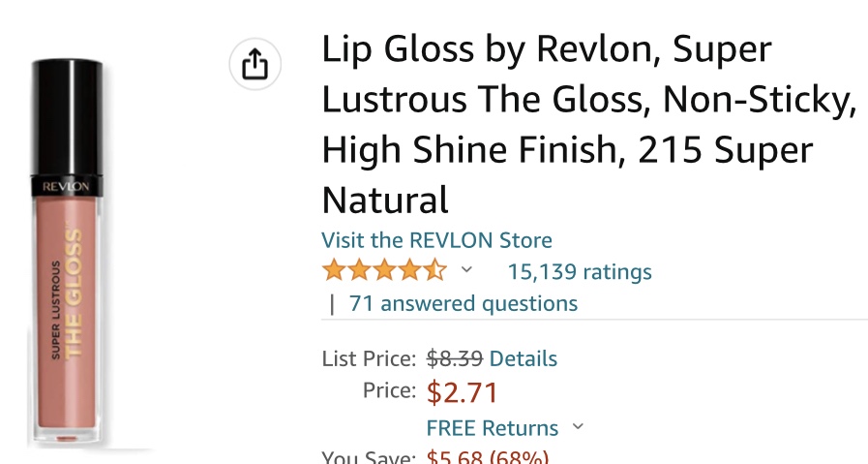Click the You Save $5.68 amount

[487, 458]
